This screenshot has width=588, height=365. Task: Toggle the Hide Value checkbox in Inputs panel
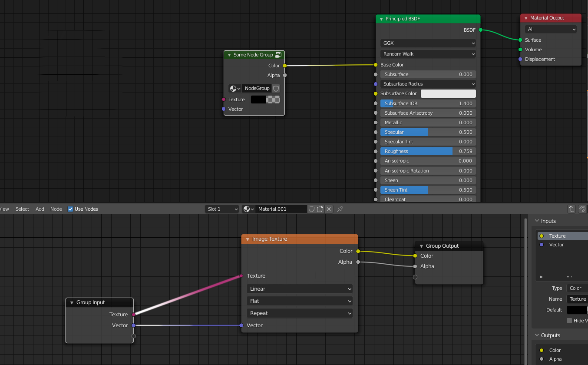tap(569, 321)
